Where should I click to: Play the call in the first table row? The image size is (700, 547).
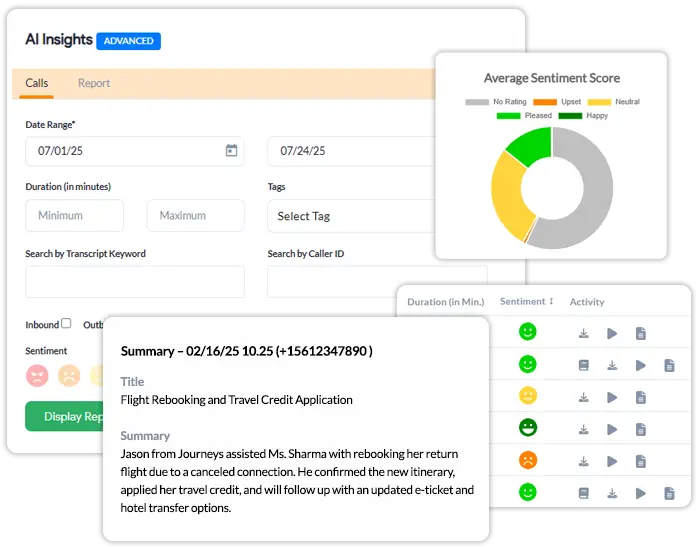tap(612, 333)
